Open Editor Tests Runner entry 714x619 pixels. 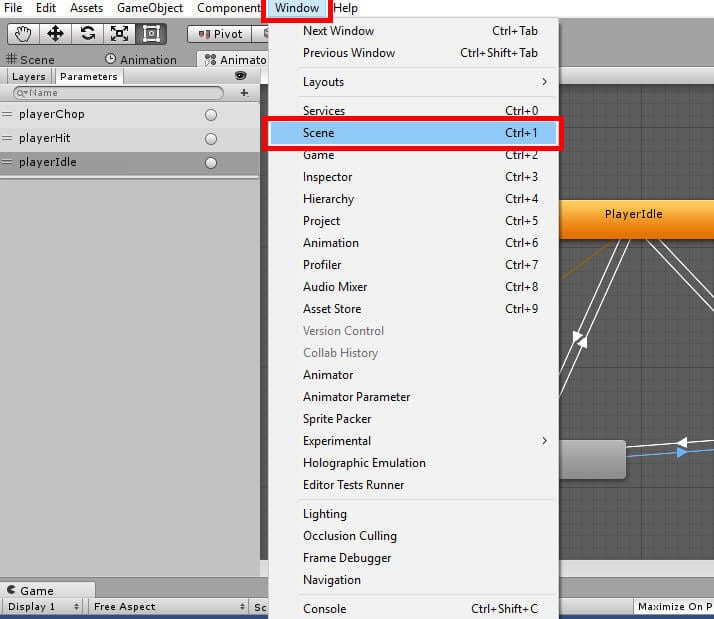click(x=413, y=485)
